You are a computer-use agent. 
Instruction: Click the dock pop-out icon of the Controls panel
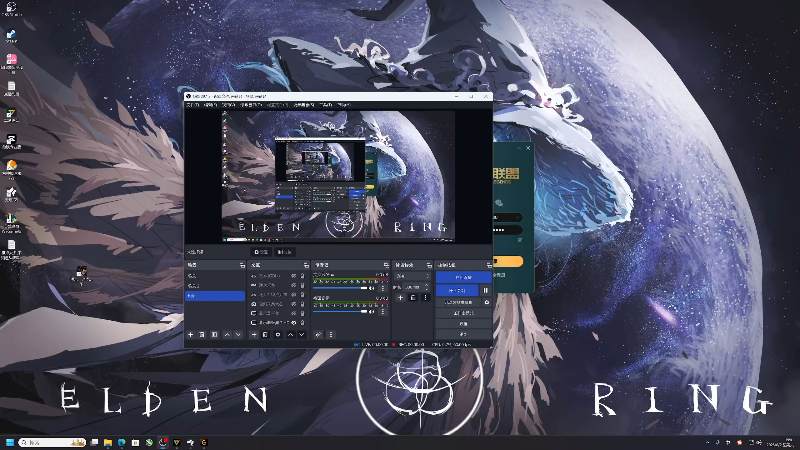pyautogui.click(x=489, y=265)
